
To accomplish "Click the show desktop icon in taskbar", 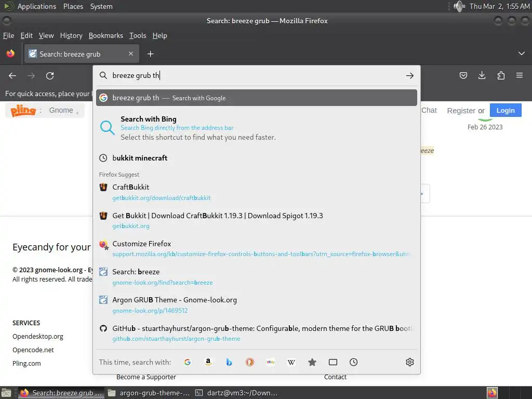I will pyautogui.click(x=6, y=393).
